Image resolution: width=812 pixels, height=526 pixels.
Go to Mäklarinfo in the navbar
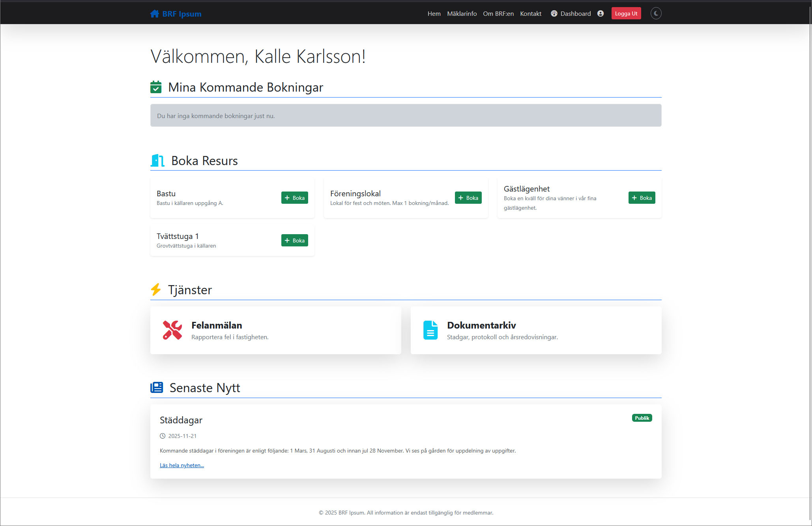tap(462, 13)
